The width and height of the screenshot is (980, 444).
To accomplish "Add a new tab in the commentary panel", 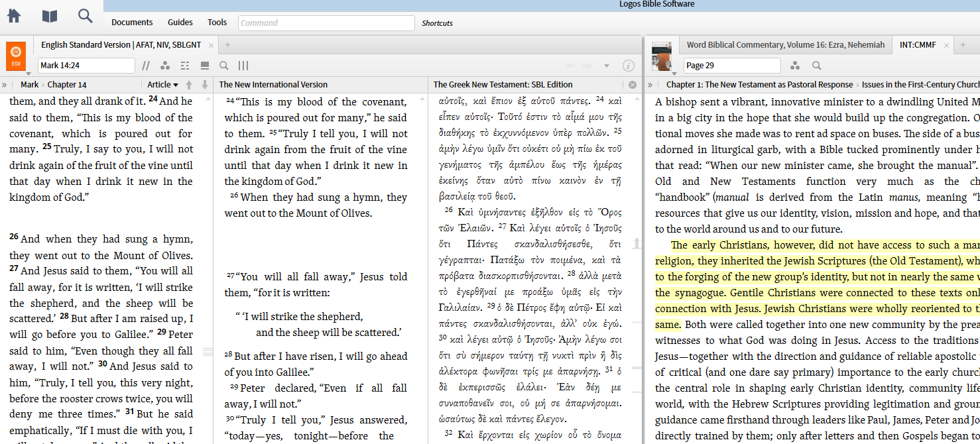I will click(962, 45).
